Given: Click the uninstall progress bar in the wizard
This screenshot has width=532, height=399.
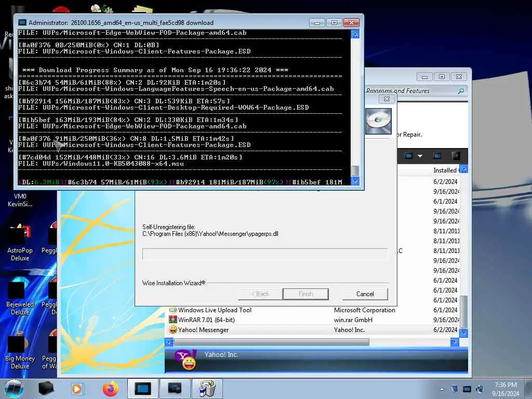Looking at the screenshot, I should pyautogui.click(x=265, y=254).
